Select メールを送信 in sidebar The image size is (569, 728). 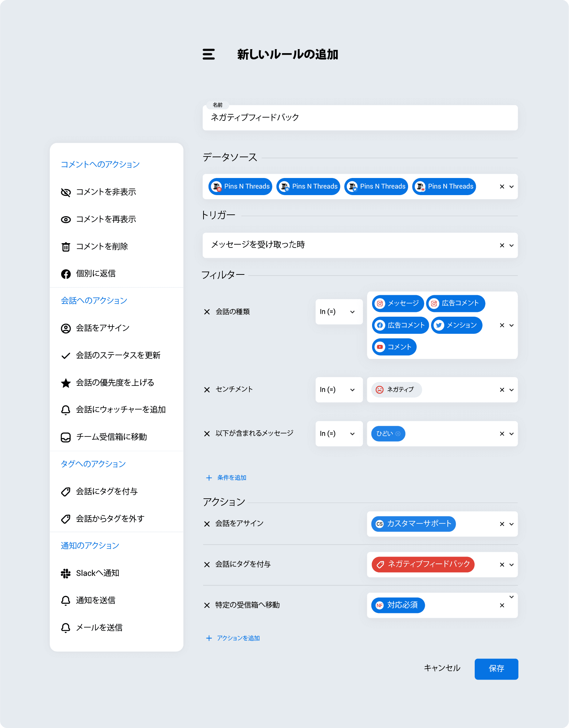point(99,628)
